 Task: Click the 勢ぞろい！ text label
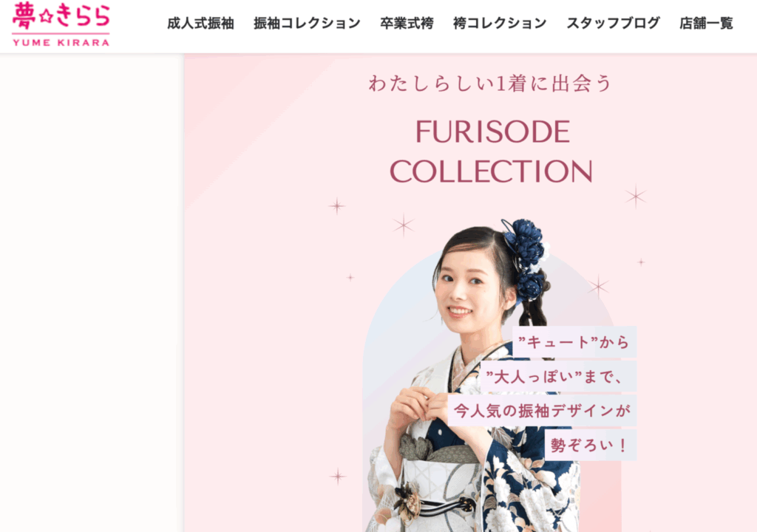coord(591,445)
